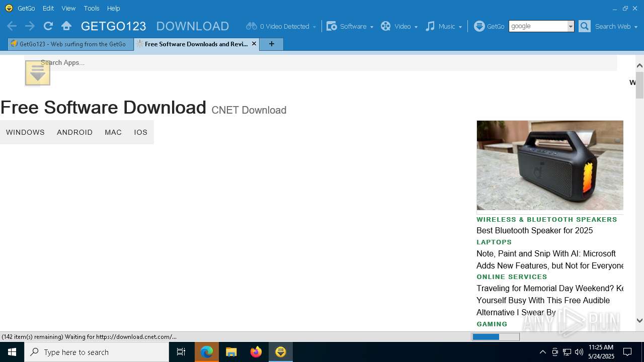Image resolution: width=644 pixels, height=362 pixels.
Task: Expand the 0 Video Detected dropdown
Action: (x=314, y=27)
